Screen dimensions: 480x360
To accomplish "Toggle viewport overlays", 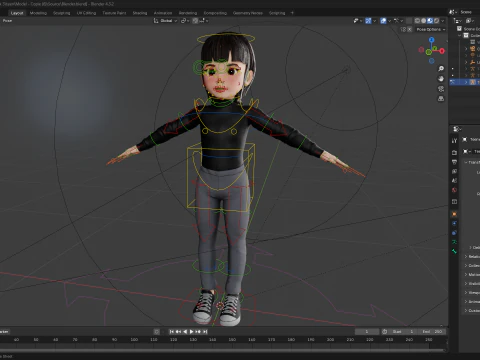I will pos(383,21).
